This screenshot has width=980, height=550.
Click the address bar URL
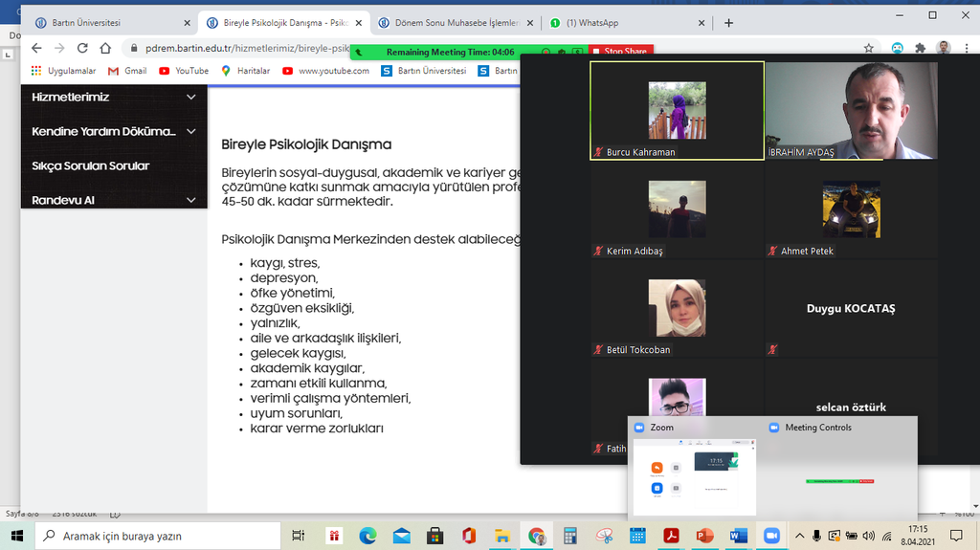[x=247, y=48]
